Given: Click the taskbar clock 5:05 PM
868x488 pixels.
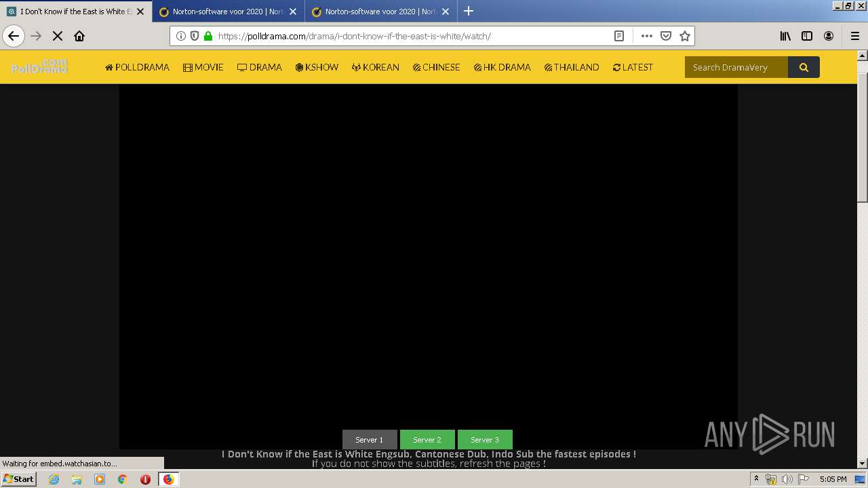Looking at the screenshot, I should tap(833, 479).
